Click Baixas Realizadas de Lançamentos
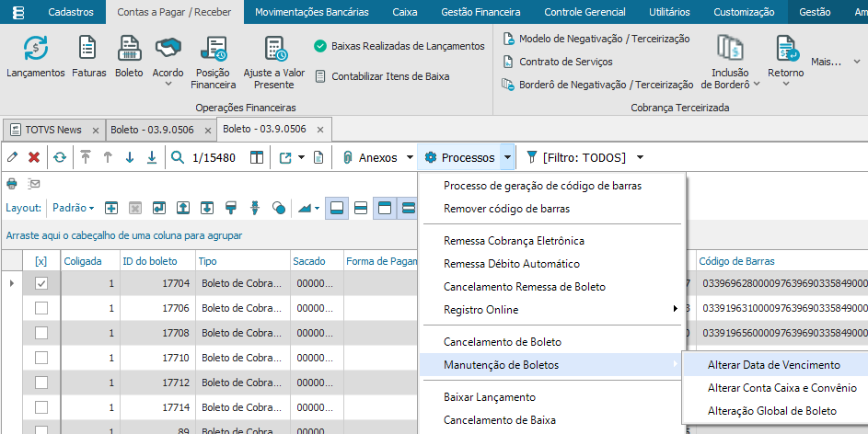The height and width of the screenshot is (434, 868). pos(408,46)
